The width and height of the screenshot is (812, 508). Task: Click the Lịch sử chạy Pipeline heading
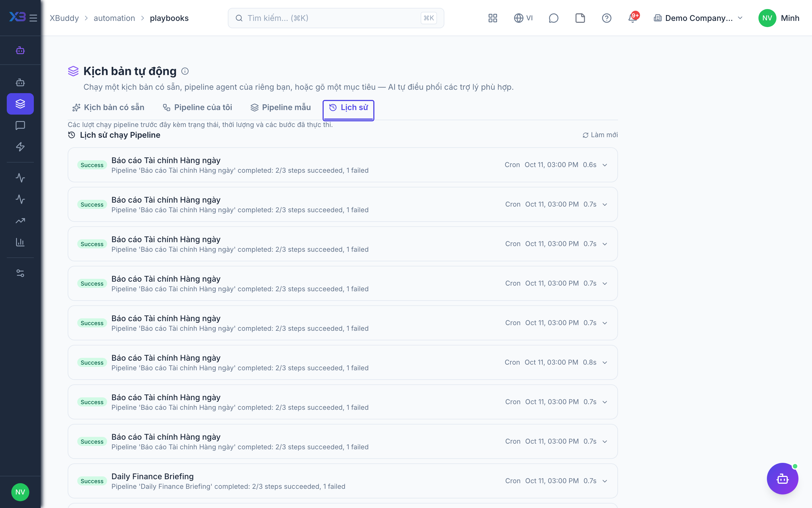(x=120, y=135)
